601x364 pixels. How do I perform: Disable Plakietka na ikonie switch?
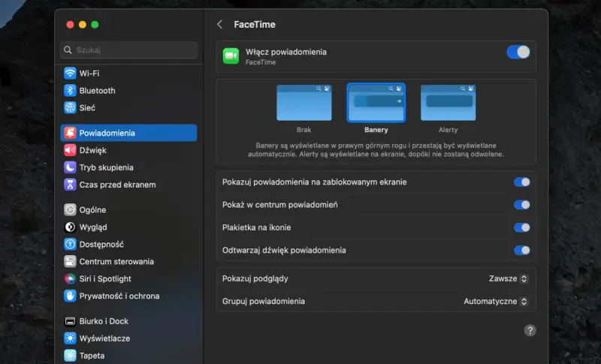[x=521, y=227]
